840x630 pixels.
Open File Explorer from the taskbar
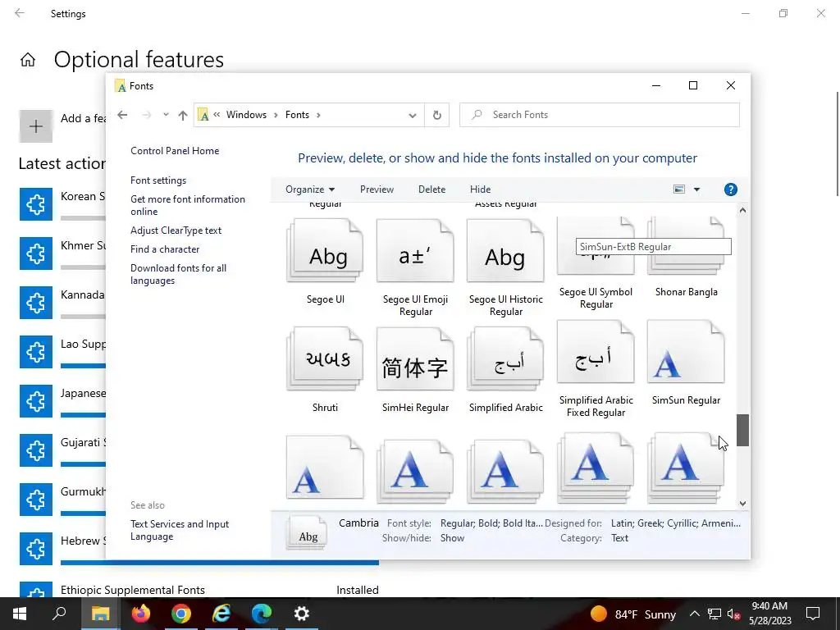[100, 614]
